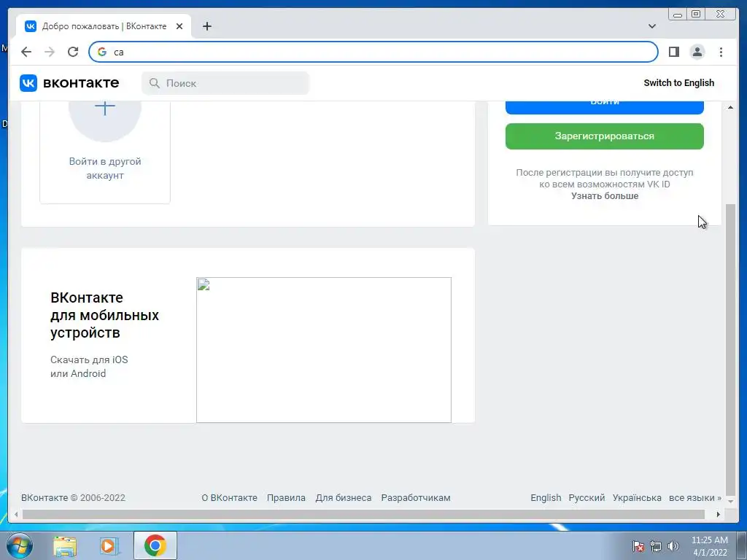Open Правила footer link
The image size is (747, 560).
286,497
